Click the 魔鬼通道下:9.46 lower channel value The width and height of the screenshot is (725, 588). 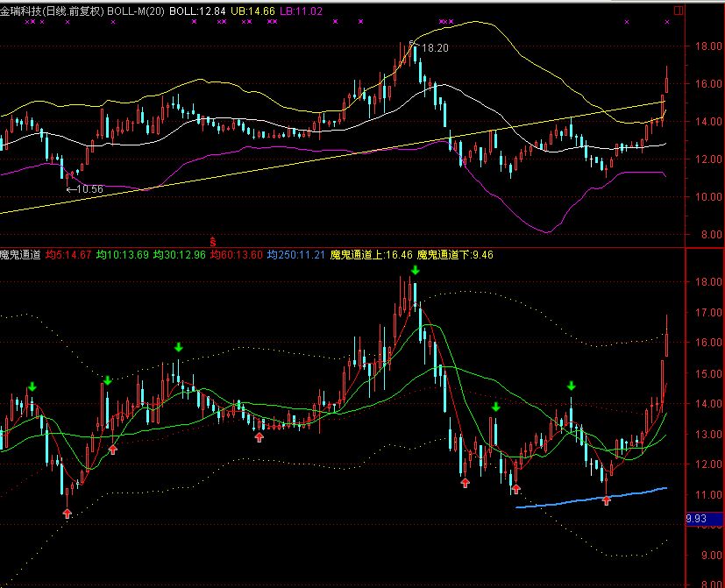point(455,255)
